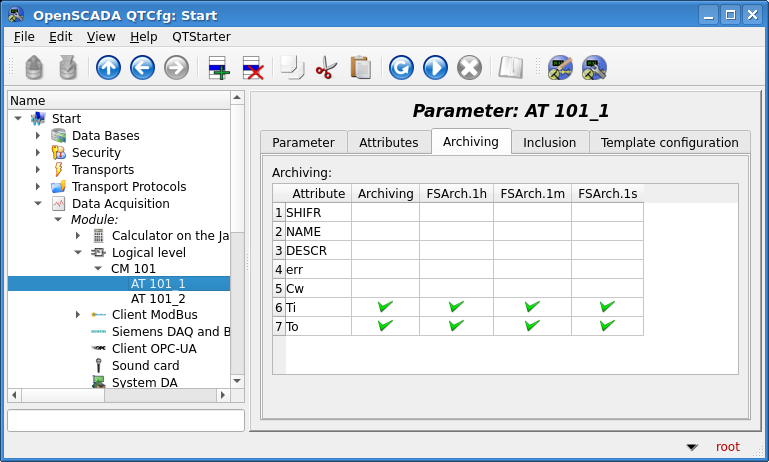This screenshot has width=769, height=462.
Task: Toggle FSArch.1m checkmark for Ti row
Action: 532,307
